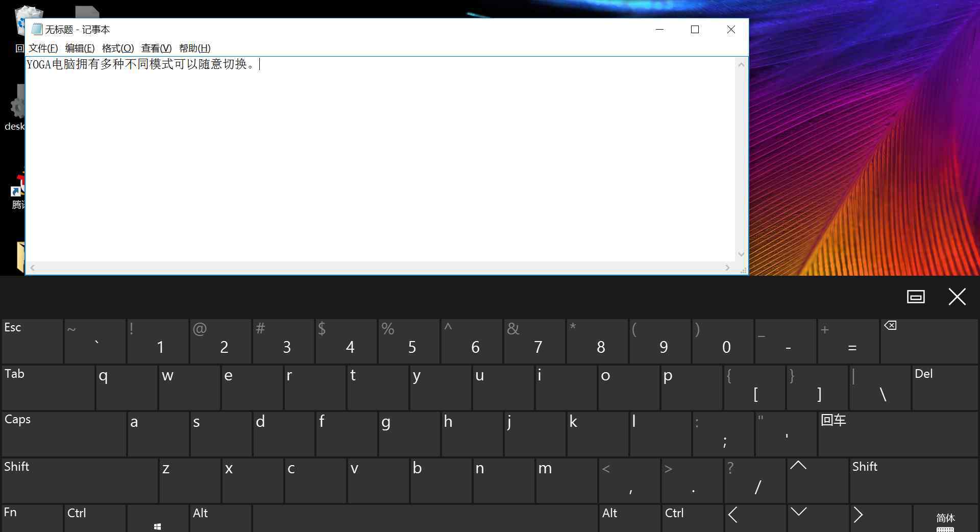This screenshot has height=532, width=980.
Task: Select the Recycle Bin desktop icon
Action: [21, 28]
